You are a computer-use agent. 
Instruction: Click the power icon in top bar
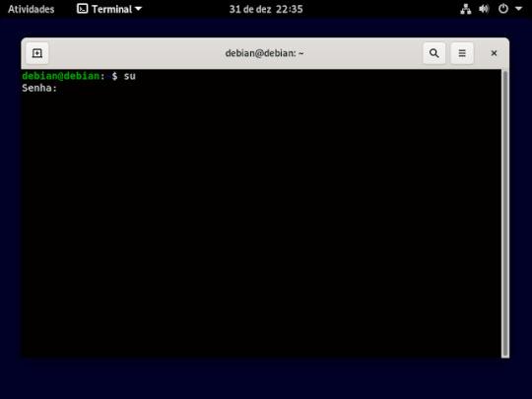pos(503,9)
